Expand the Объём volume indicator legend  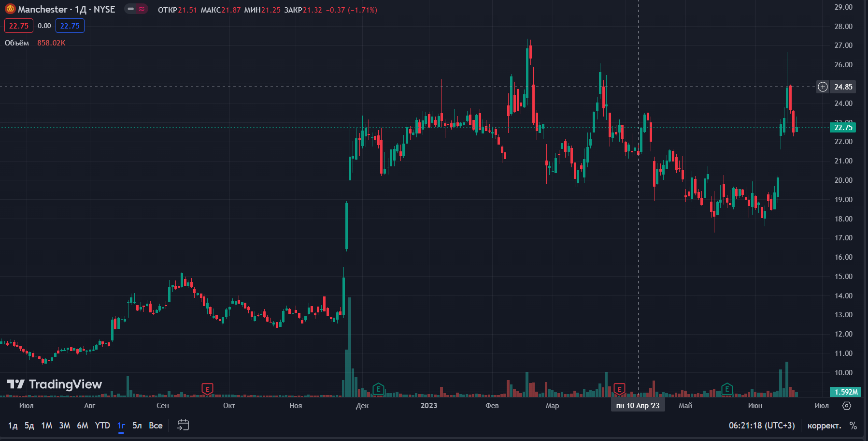point(17,43)
